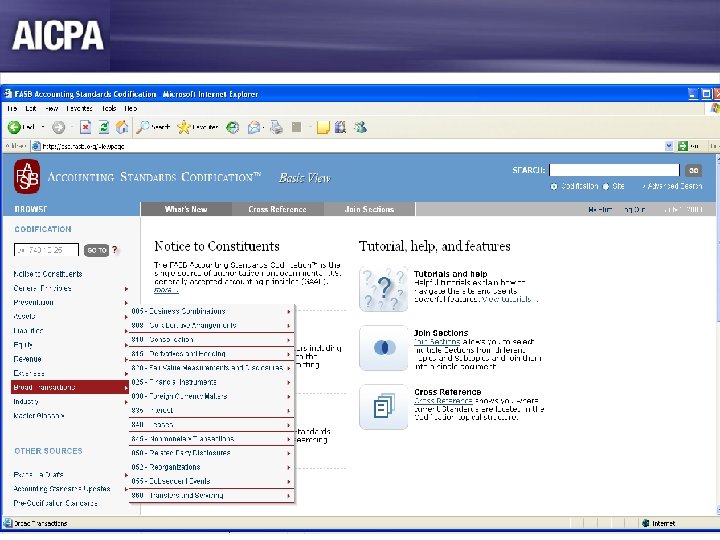Expand Accounting Standards Updates in Other Sources

[x=126, y=489]
